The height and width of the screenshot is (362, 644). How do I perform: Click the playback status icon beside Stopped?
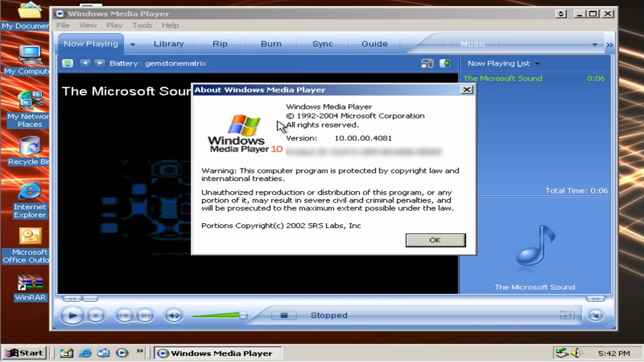point(284,315)
